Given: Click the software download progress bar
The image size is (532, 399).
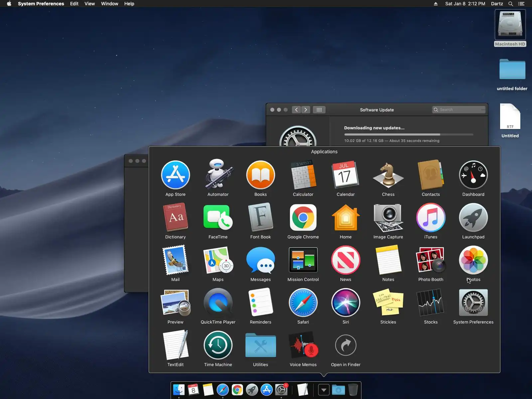Looking at the screenshot, I should (x=409, y=134).
